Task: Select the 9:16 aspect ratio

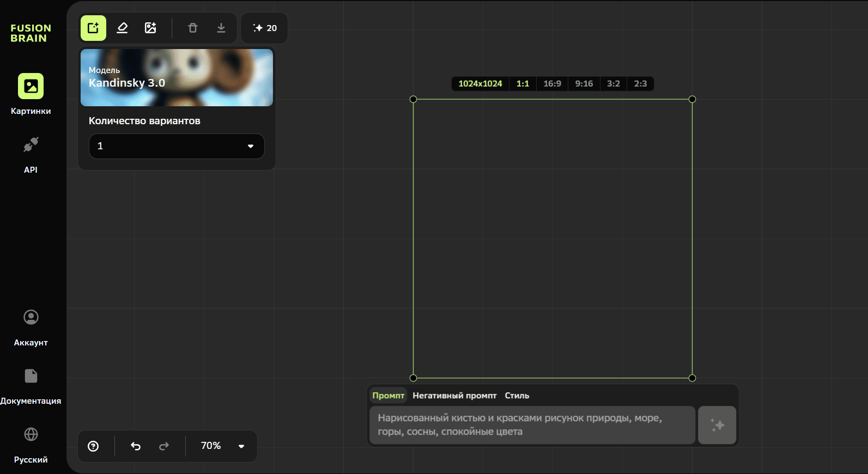Action: pyautogui.click(x=584, y=84)
